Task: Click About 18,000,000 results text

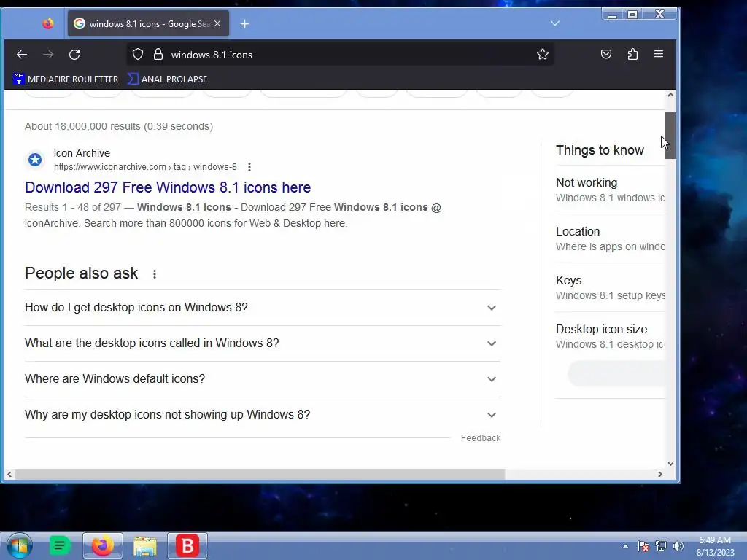Action: click(x=119, y=126)
